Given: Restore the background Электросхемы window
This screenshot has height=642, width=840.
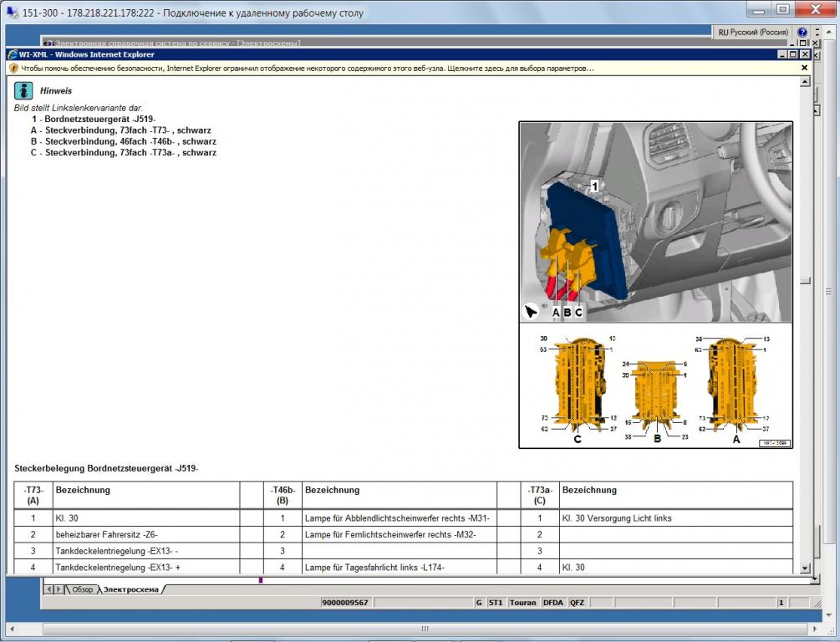Looking at the screenshot, I should (x=802, y=43).
